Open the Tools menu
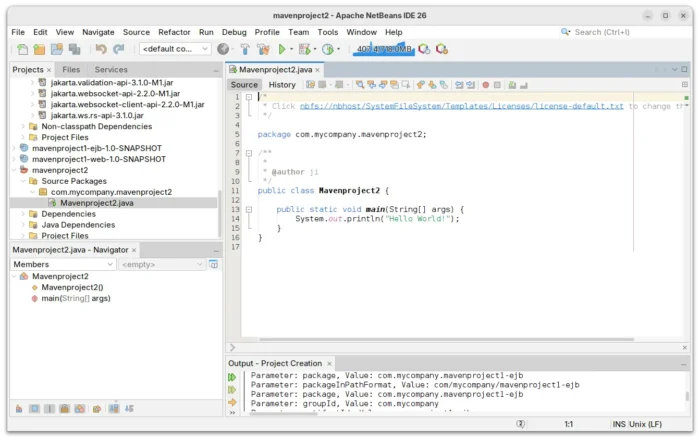The width and height of the screenshot is (700, 440). pos(328,32)
